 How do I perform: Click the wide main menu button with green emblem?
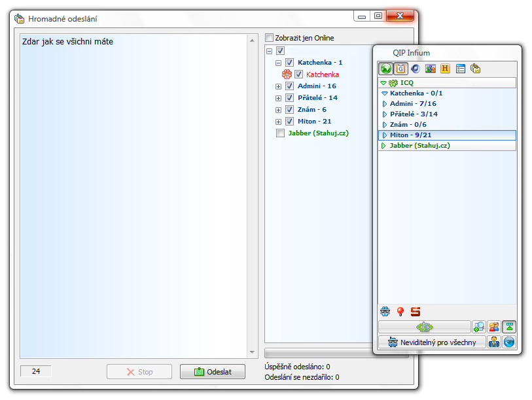click(x=425, y=327)
